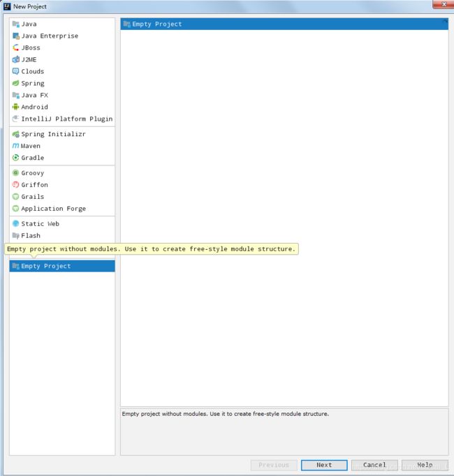The width and height of the screenshot is (454, 476).
Task: Click the Grails icon
Action: tap(16, 196)
